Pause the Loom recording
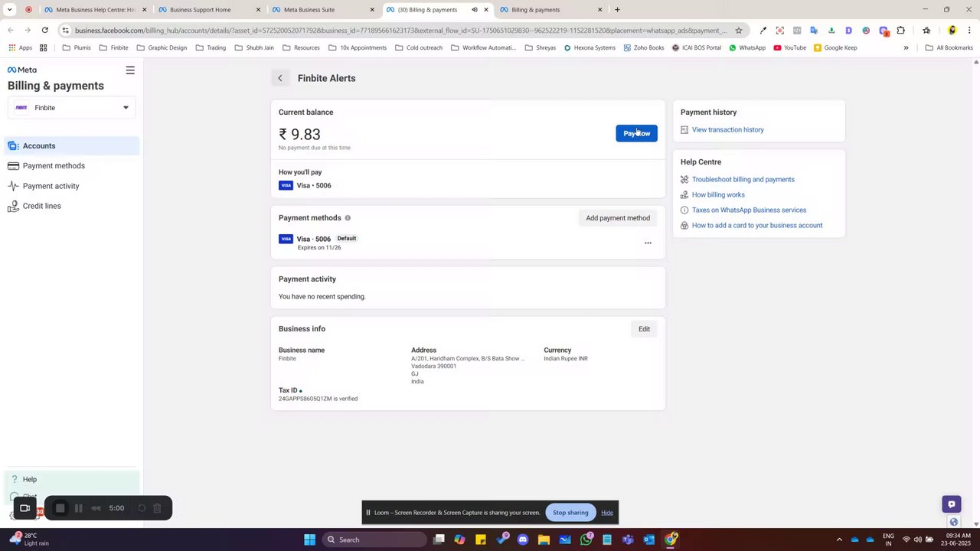The width and height of the screenshot is (980, 551). (78, 508)
